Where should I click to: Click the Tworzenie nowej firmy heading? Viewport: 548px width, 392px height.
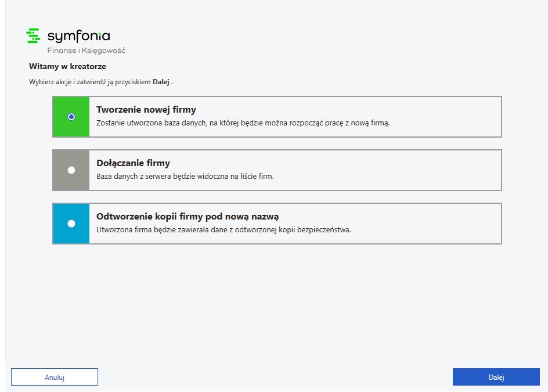click(x=146, y=110)
